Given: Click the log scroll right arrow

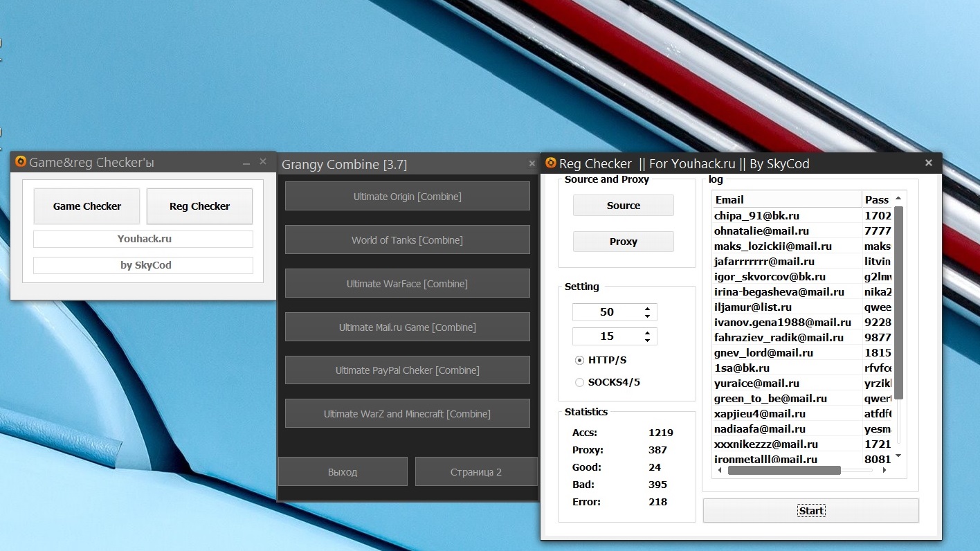Looking at the screenshot, I should 884,471.
